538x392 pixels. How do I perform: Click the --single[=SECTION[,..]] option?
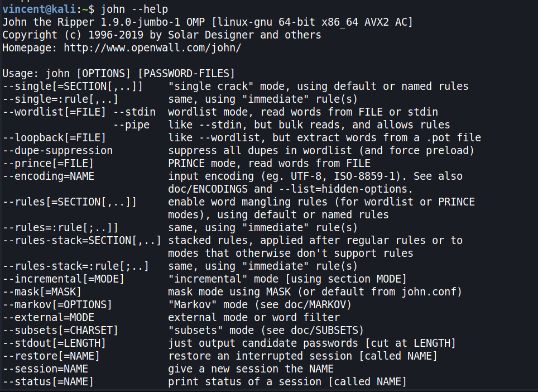73,87
